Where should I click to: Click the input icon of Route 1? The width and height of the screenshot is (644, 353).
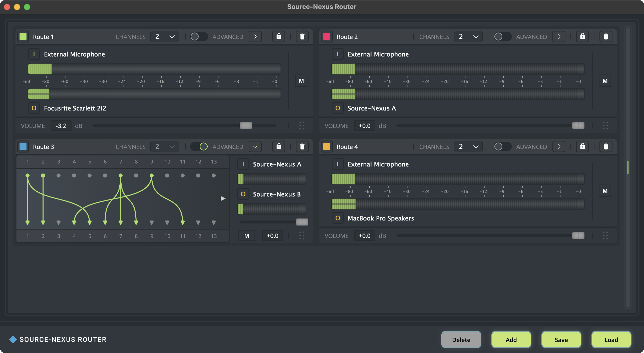(x=34, y=54)
